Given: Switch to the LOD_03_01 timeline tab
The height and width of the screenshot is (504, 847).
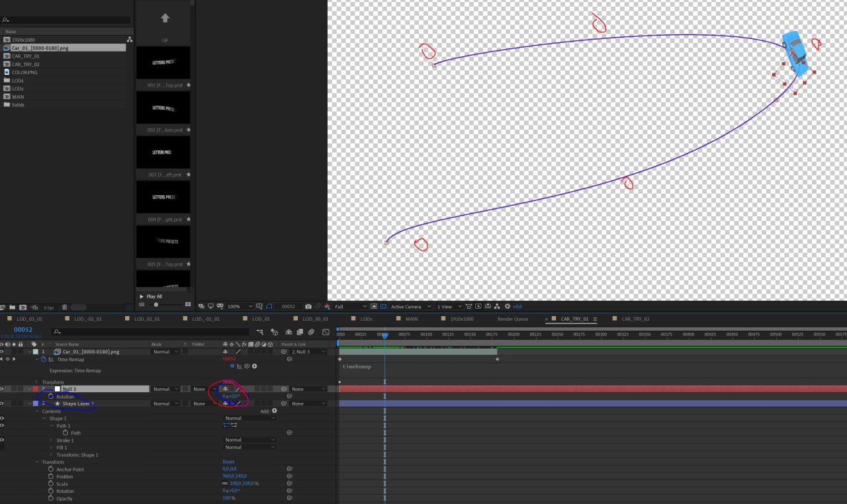Looking at the screenshot, I should [30, 319].
